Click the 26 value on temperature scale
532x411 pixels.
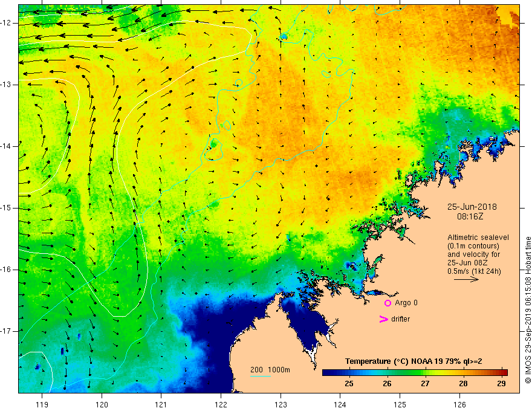tap(387, 384)
